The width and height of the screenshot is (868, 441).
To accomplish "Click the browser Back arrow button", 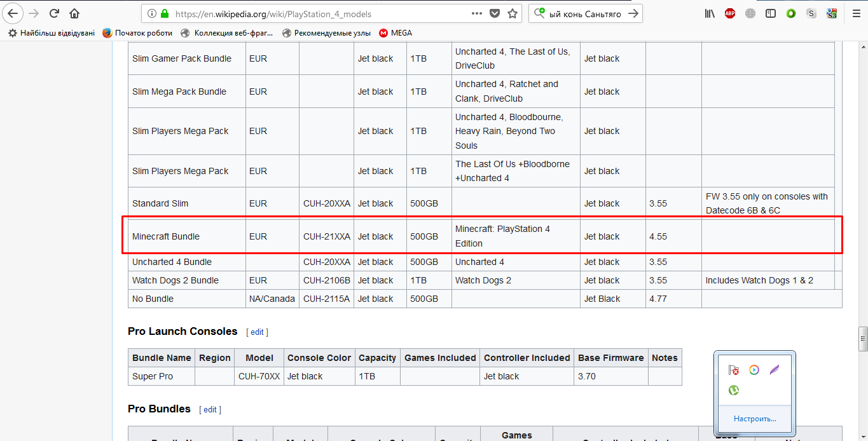I will pyautogui.click(x=13, y=13).
